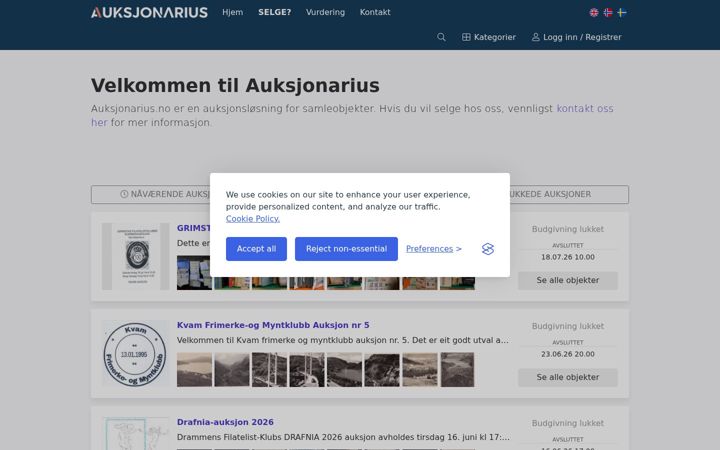Open first thumbnail in Grimstad auction row
Viewport: 720px width, 450px height.
pos(194,273)
